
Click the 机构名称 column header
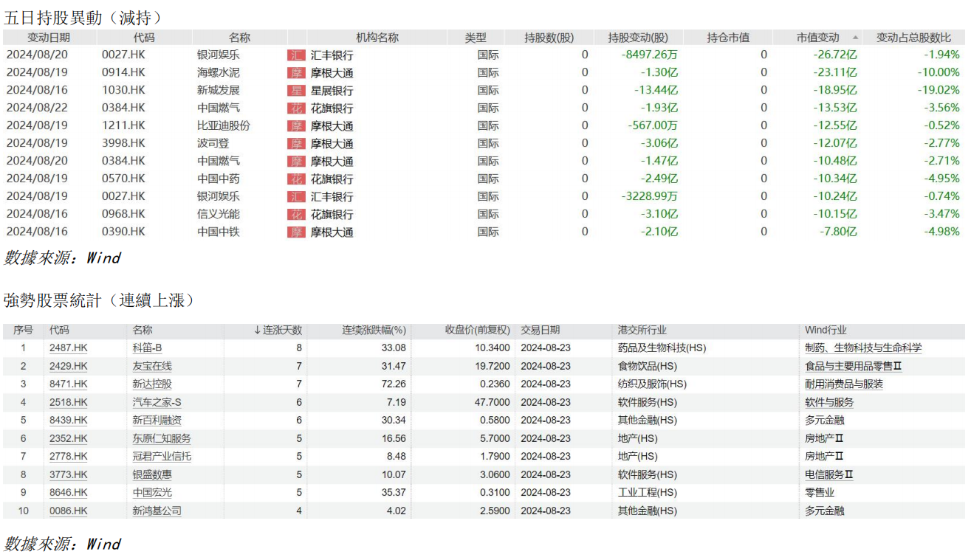coord(377,38)
